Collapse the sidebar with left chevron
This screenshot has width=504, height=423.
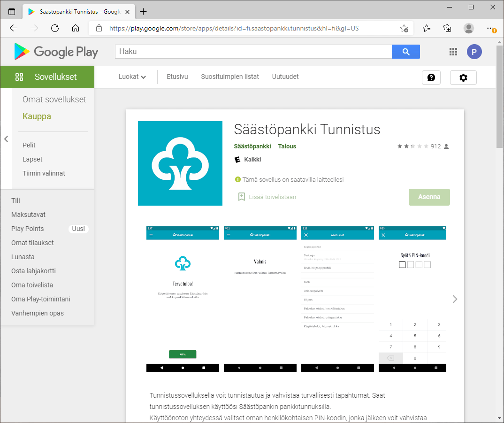(x=6, y=139)
